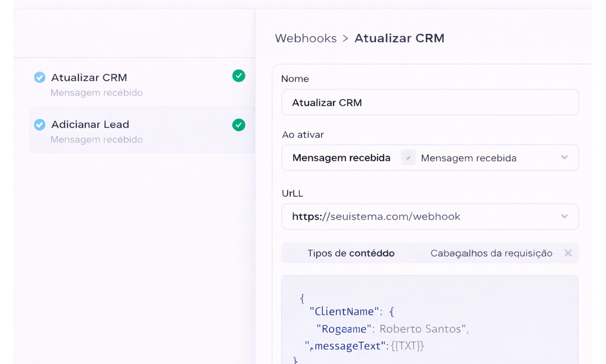Screen dimensions: 606x364
Task: Focus the Nome input field
Action: pyautogui.click(x=430, y=103)
